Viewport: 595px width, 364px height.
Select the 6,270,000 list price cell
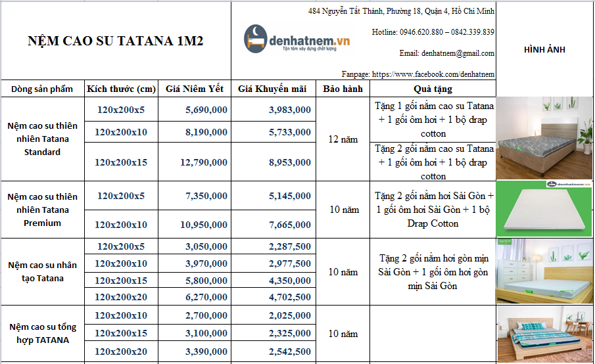195,297
